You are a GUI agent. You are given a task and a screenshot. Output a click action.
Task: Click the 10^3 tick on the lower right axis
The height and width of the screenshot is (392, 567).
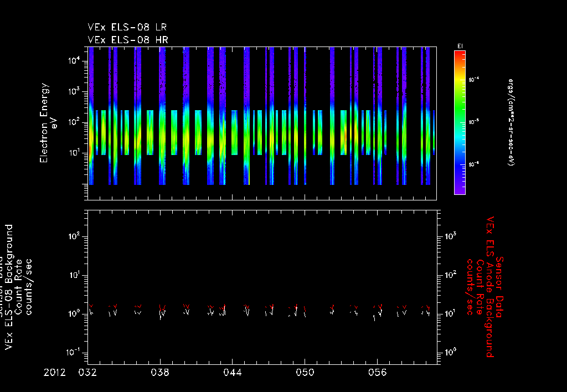[x=450, y=236]
